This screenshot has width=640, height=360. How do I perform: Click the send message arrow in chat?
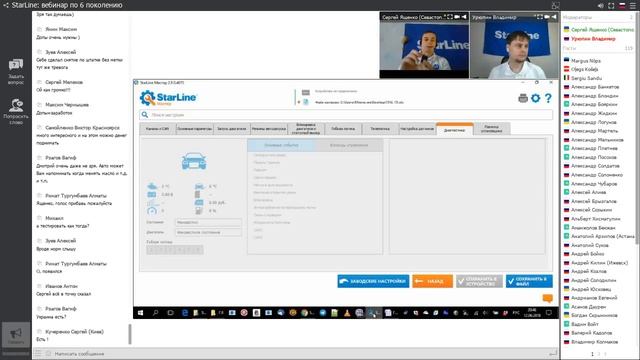(x=553, y=353)
